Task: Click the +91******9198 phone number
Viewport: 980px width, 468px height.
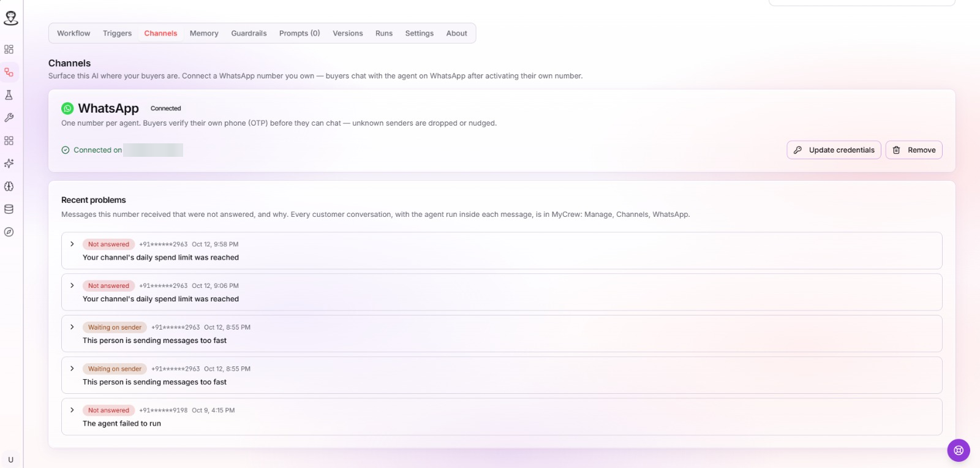Action: pyautogui.click(x=163, y=410)
